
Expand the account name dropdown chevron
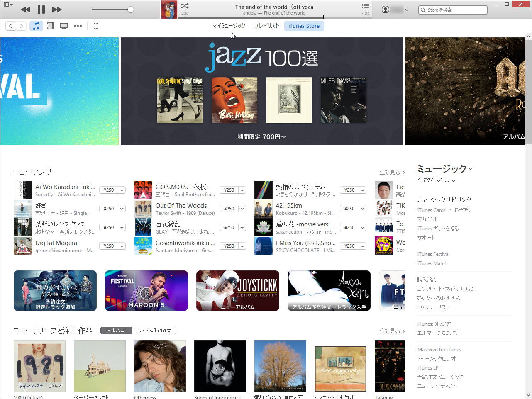coord(407,10)
